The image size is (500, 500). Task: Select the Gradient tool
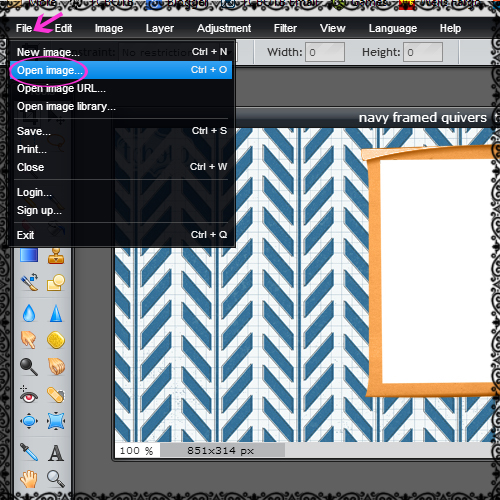(29, 256)
